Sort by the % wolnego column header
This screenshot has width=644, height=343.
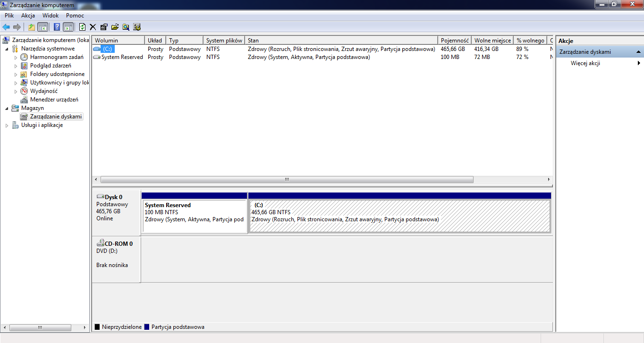click(530, 41)
